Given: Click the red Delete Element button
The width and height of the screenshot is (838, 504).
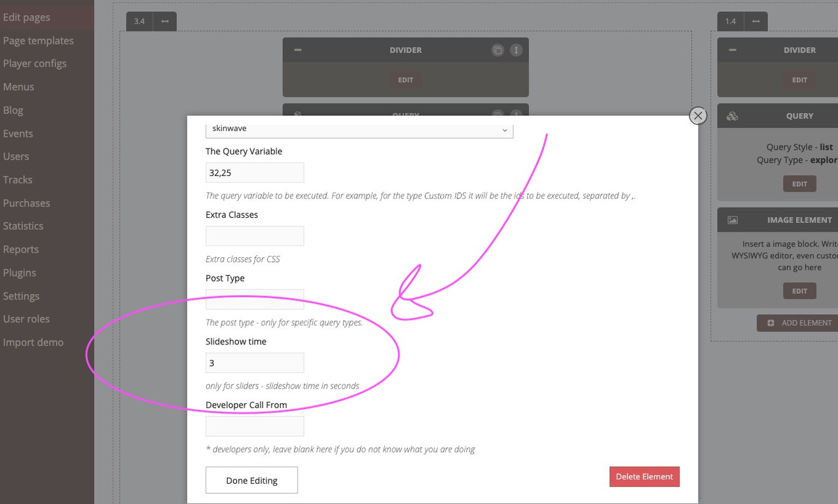Looking at the screenshot, I should click(644, 477).
